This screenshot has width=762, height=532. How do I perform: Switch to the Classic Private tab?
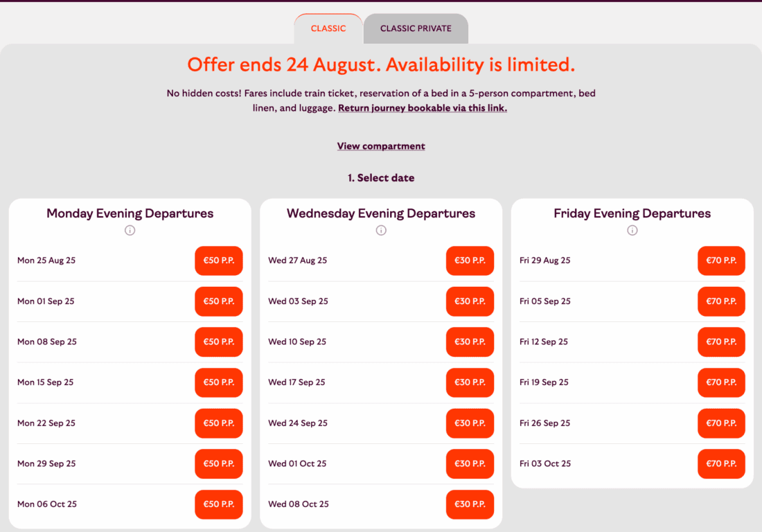(416, 29)
